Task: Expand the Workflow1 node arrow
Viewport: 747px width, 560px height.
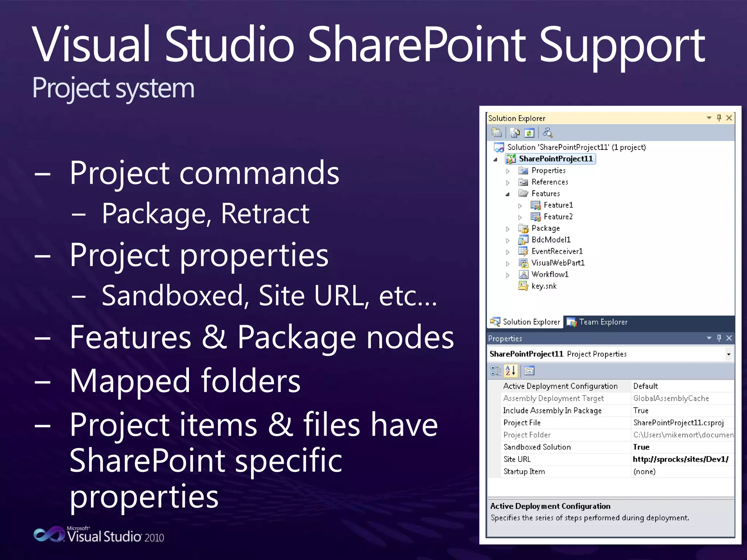Action: point(507,275)
